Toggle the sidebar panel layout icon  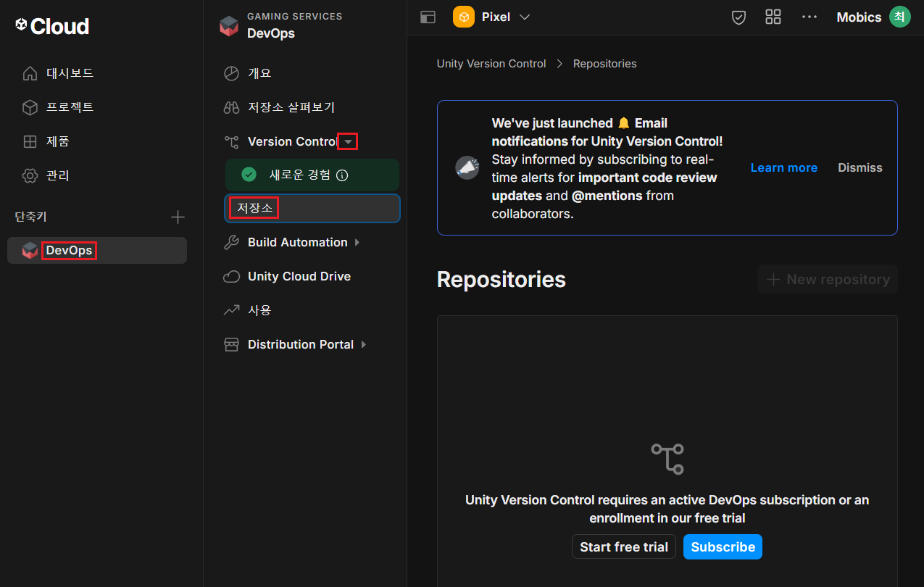428,17
